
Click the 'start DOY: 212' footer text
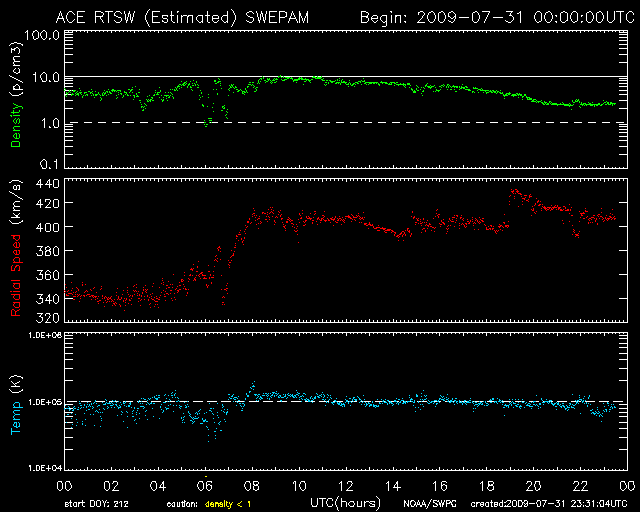[96, 504]
